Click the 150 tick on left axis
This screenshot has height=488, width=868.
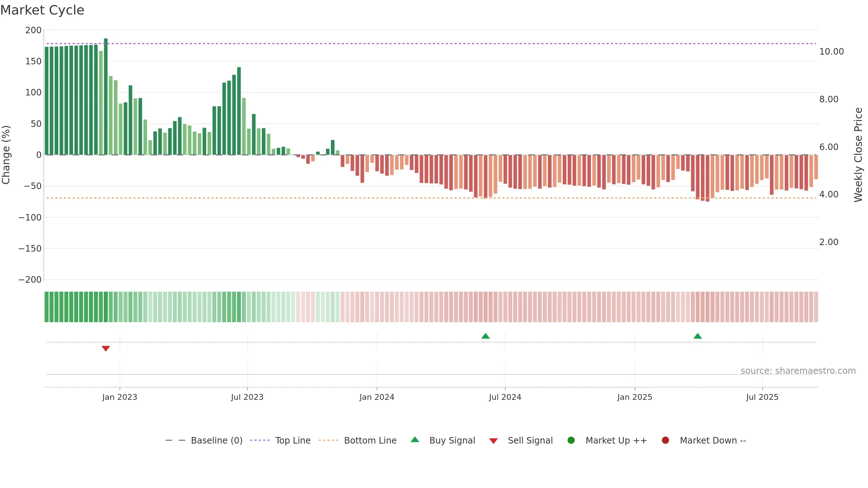pyautogui.click(x=33, y=61)
